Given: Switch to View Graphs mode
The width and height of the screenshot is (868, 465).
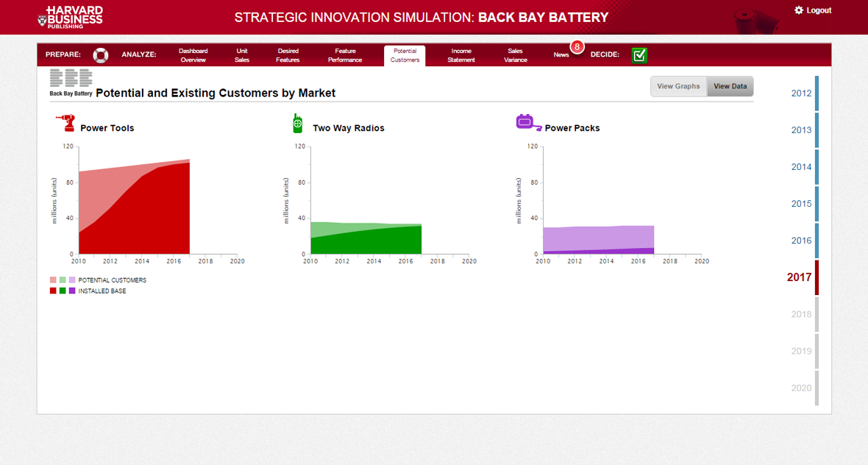Looking at the screenshot, I should point(678,86).
